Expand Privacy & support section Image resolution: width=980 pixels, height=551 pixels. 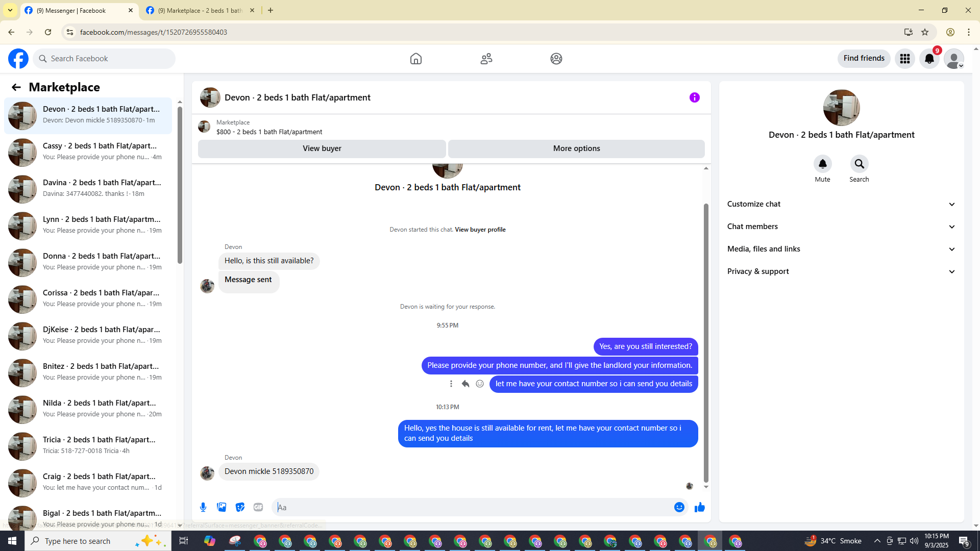tap(841, 271)
